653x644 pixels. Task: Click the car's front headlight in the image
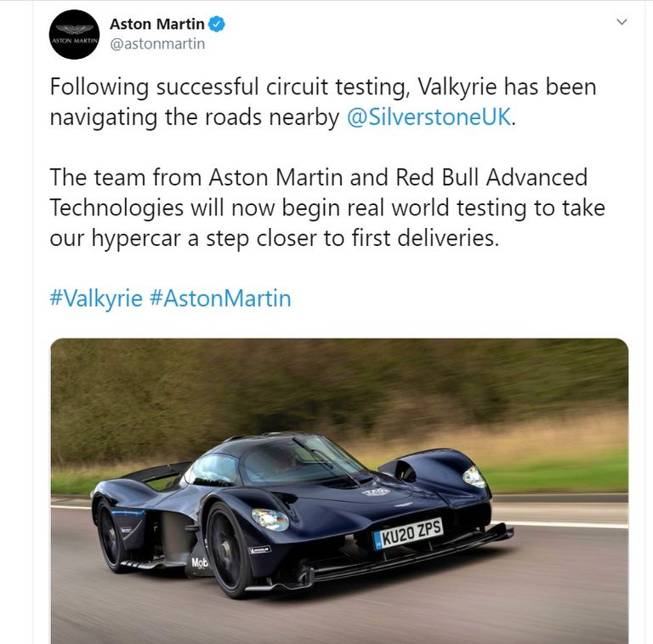pos(270,520)
